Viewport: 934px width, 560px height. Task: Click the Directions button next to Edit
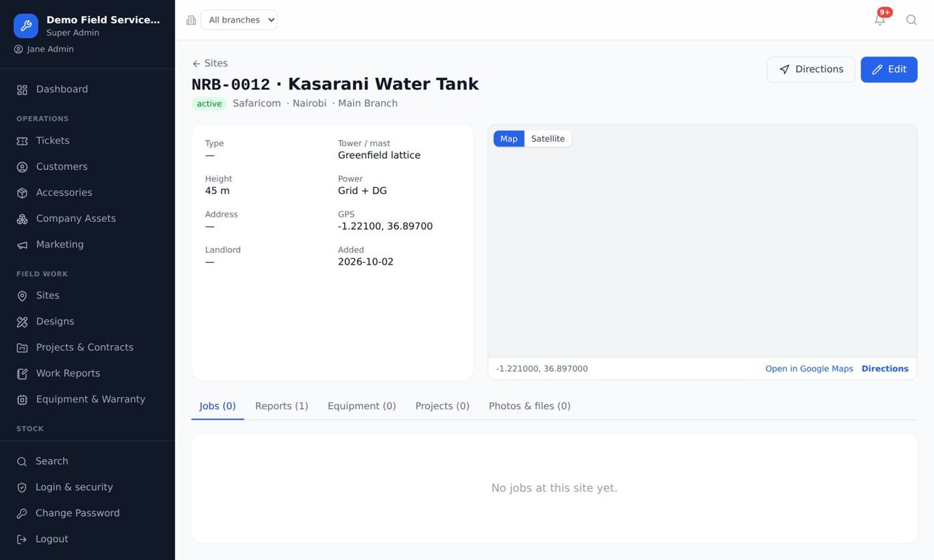tap(811, 69)
